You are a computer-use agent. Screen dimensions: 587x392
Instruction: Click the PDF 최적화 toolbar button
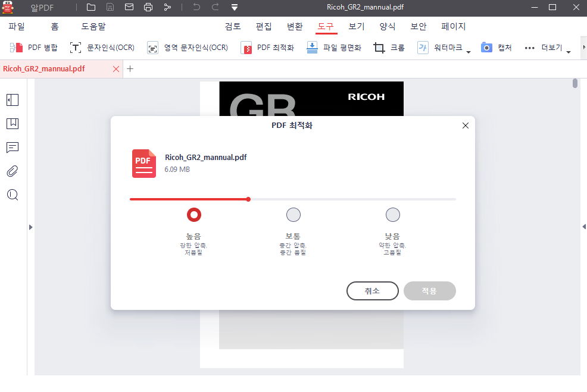pyautogui.click(x=267, y=48)
